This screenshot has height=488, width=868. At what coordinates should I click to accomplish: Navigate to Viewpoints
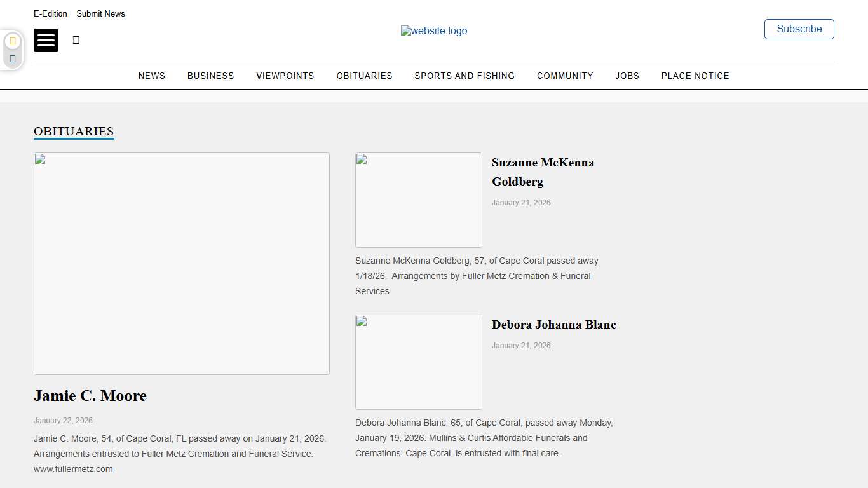(285, 76)
